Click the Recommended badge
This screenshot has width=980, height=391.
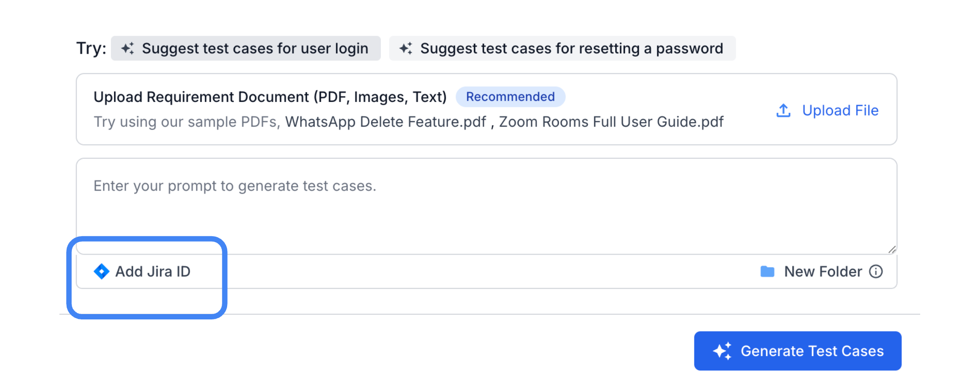(x=510, y=97)
